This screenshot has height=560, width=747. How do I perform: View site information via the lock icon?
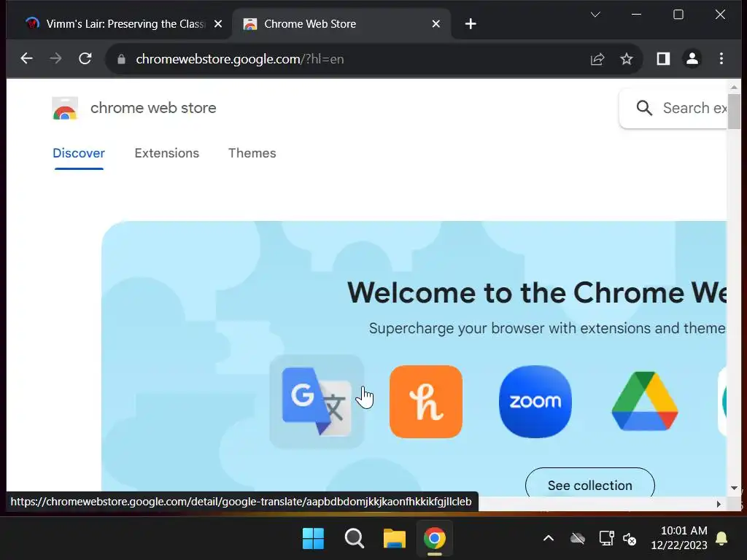122,59
